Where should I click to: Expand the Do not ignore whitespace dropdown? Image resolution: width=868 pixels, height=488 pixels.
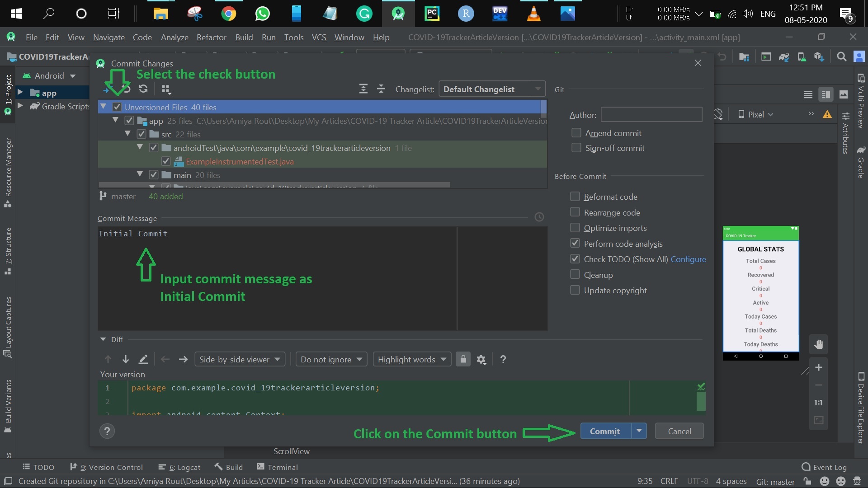[x=330, y=359]
